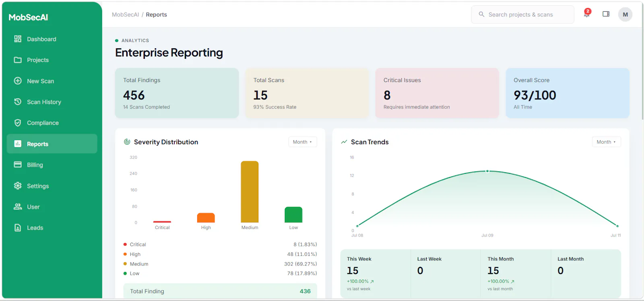
Task: Toggle the side panel layout icon
Action: (x=606, y=14)
